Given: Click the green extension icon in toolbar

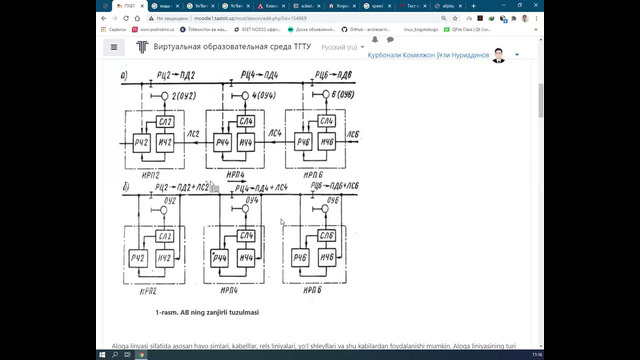Looking at the screenshot, I should [491, 18].
